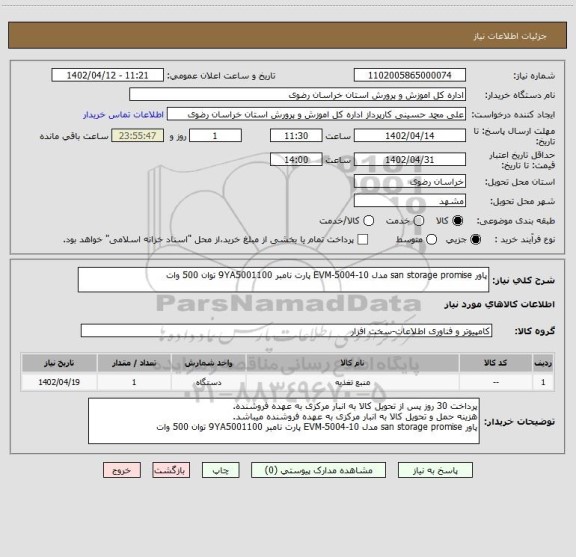The height and width of the screenshot is (557, 576).
Task: Click the ردیف column header
Action: [543, 363]
